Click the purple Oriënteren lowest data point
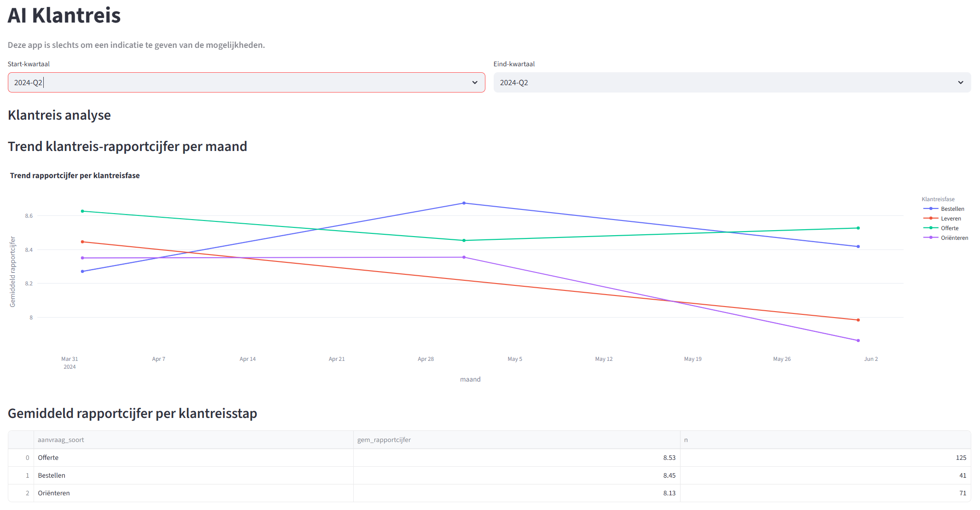Viewport: 980px width, 510px height. 858,341
